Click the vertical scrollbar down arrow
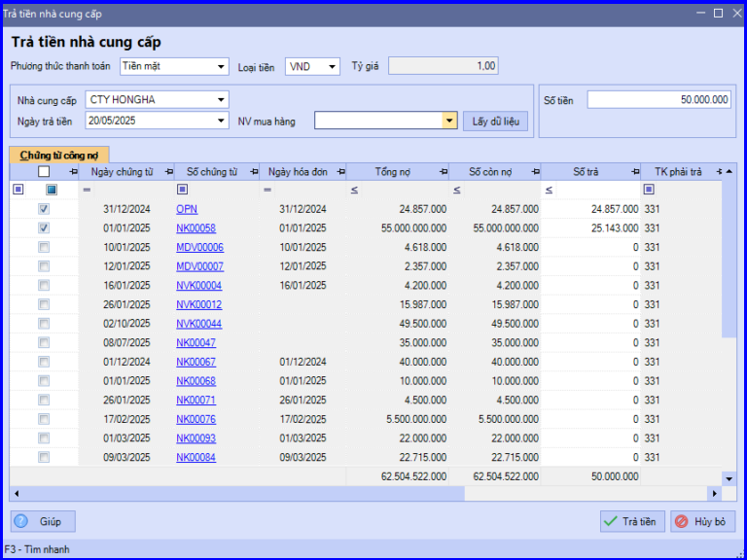 coord(729,478)
